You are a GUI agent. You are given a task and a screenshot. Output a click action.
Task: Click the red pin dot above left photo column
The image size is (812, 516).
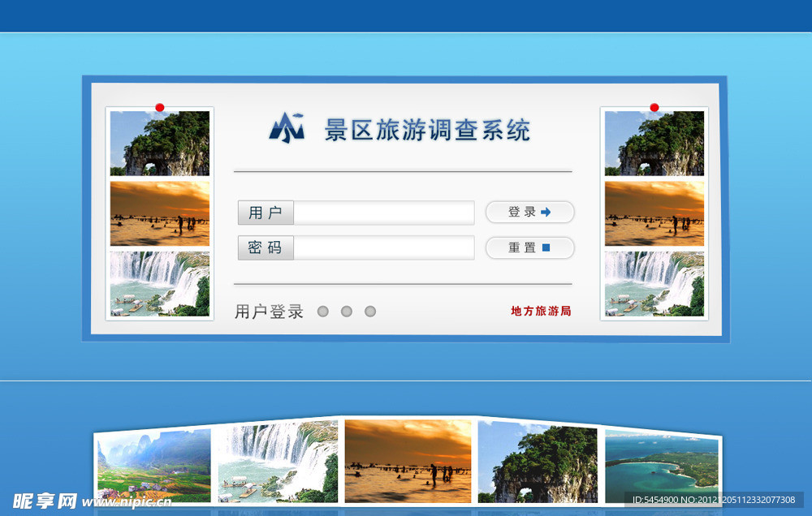tap(160, 106)
